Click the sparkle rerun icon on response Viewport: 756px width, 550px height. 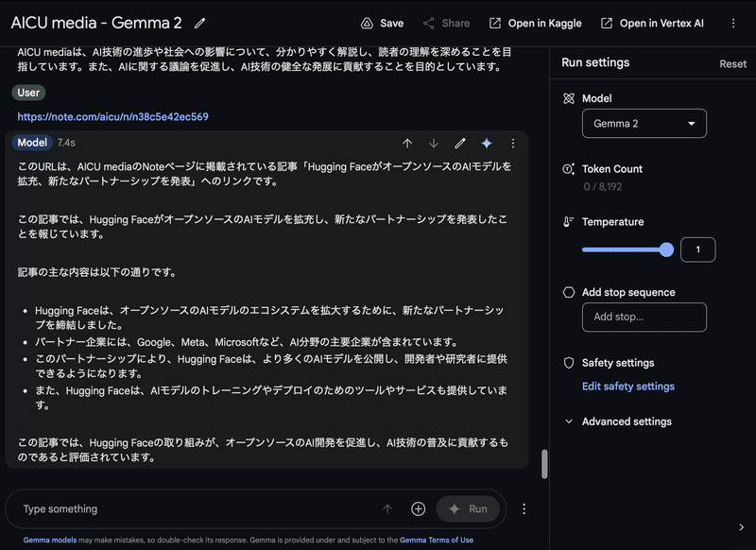click(487, 143)
